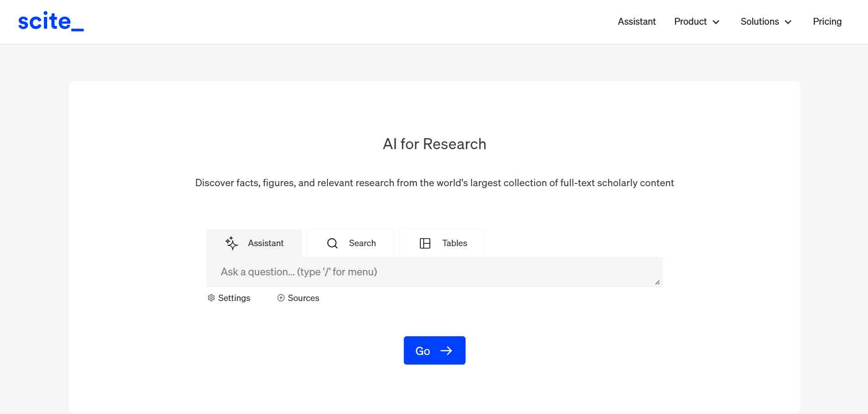Screen dimensions: 868x414
Task: Open the Solutions menu label
Action: point(760,22)
